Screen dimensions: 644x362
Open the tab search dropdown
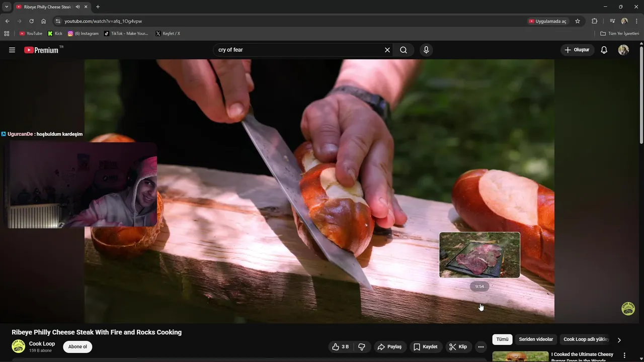click(7, 7)
